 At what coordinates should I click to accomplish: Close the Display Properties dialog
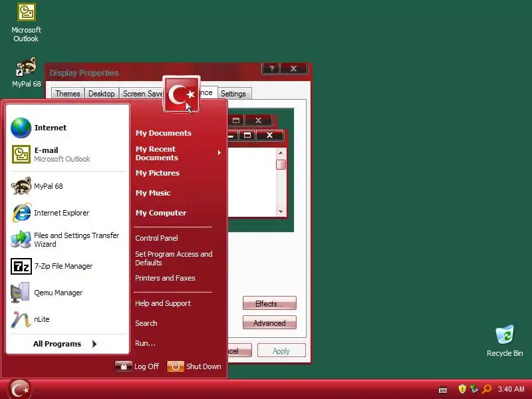pyautogui.click(x=294, y=68)
